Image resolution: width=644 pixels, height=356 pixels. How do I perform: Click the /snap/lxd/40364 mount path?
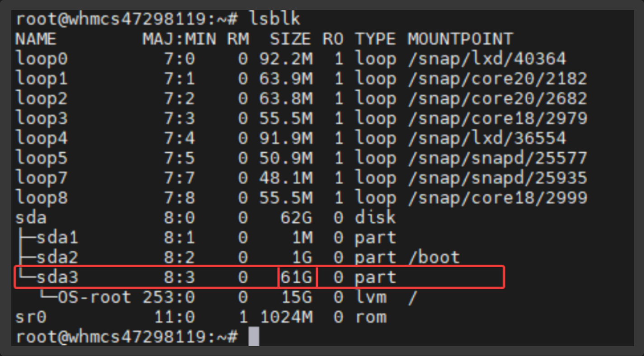(487, 59)
